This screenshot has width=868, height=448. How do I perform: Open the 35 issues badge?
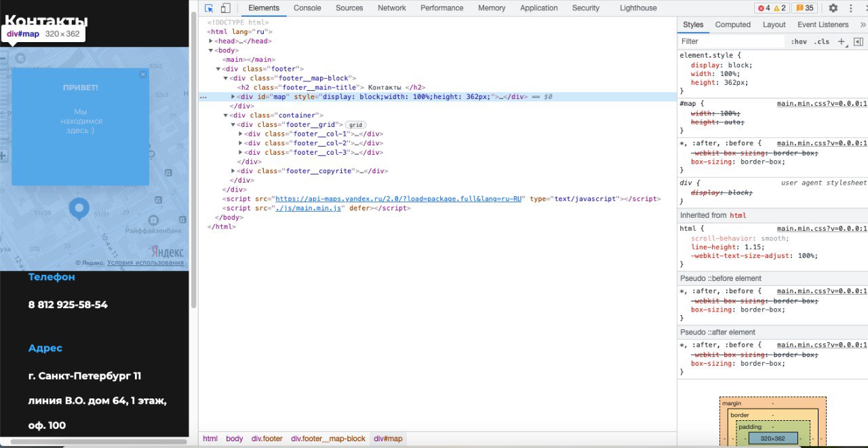point(805,8)
